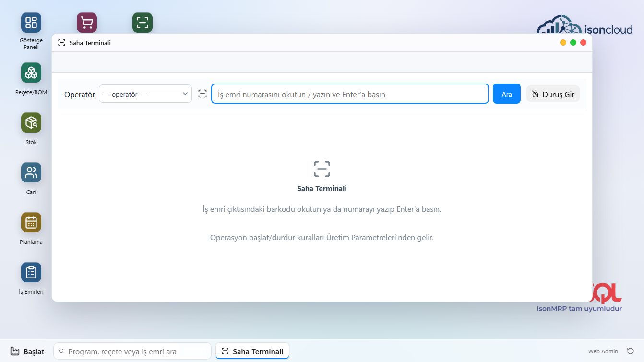The height and width of the screenshot is (362, 644).
Task: Open the shopping cart desktop icon
Action: click(x=87, y=23)
